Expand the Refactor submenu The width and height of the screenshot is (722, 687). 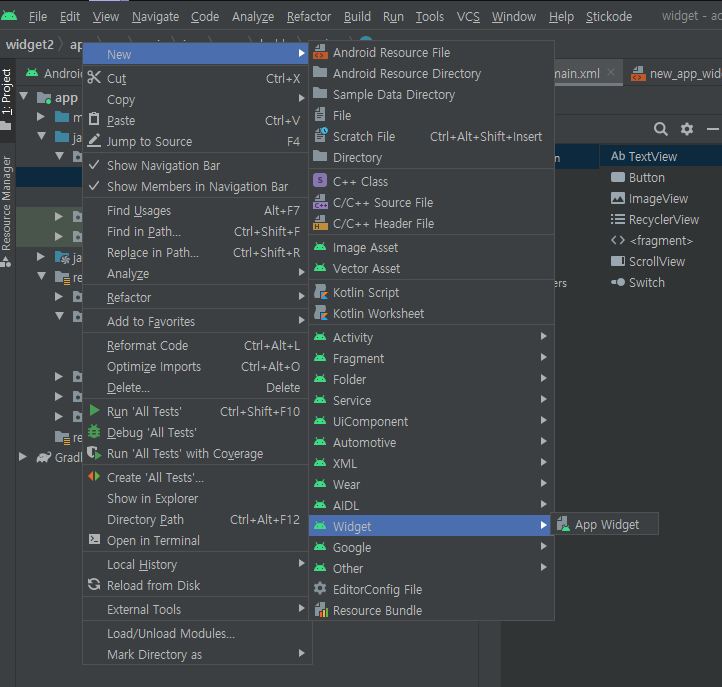[195, 297]
